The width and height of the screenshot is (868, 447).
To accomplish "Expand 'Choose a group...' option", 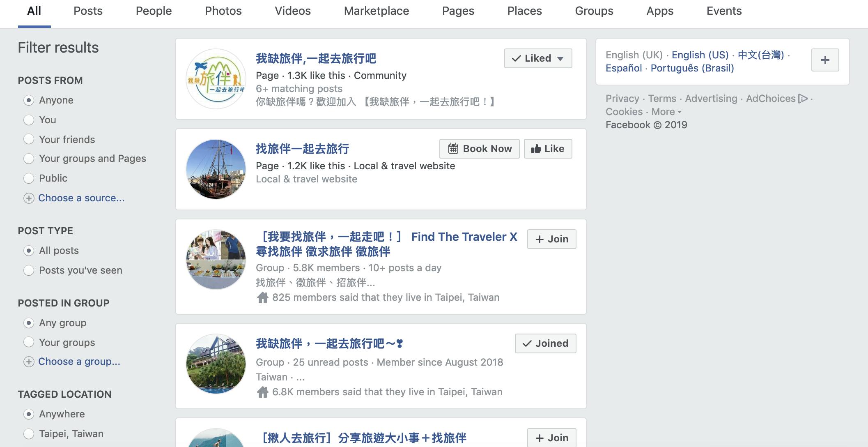I will pyautogui.click(x=79, y=362).
